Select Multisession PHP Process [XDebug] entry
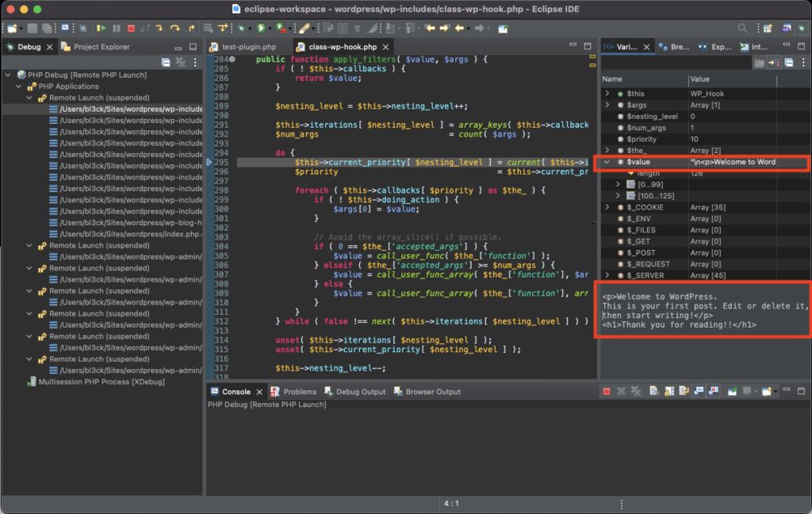 coord(96,382)
